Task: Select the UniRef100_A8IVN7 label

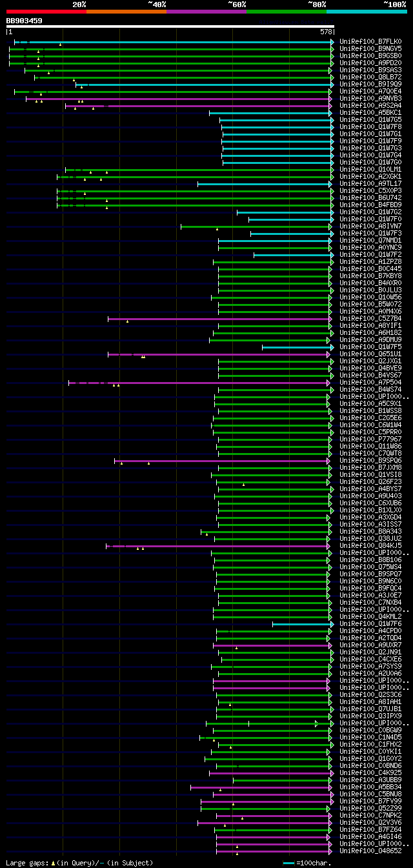Action: (370, 227)
